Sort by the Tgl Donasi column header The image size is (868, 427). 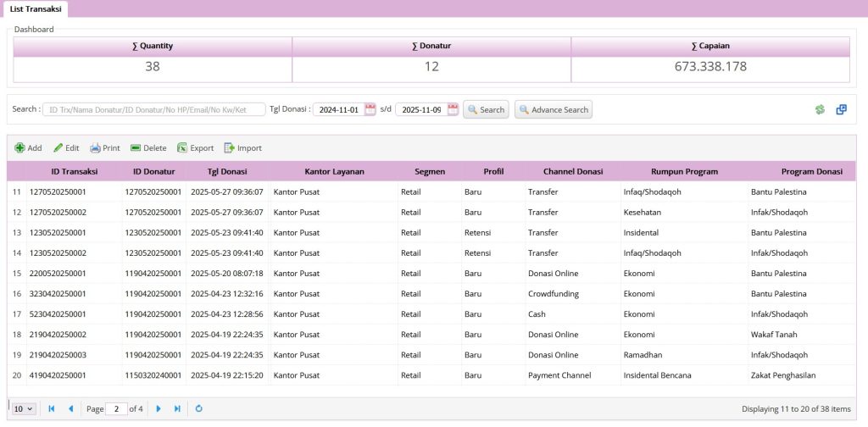[x=226, y=171]
